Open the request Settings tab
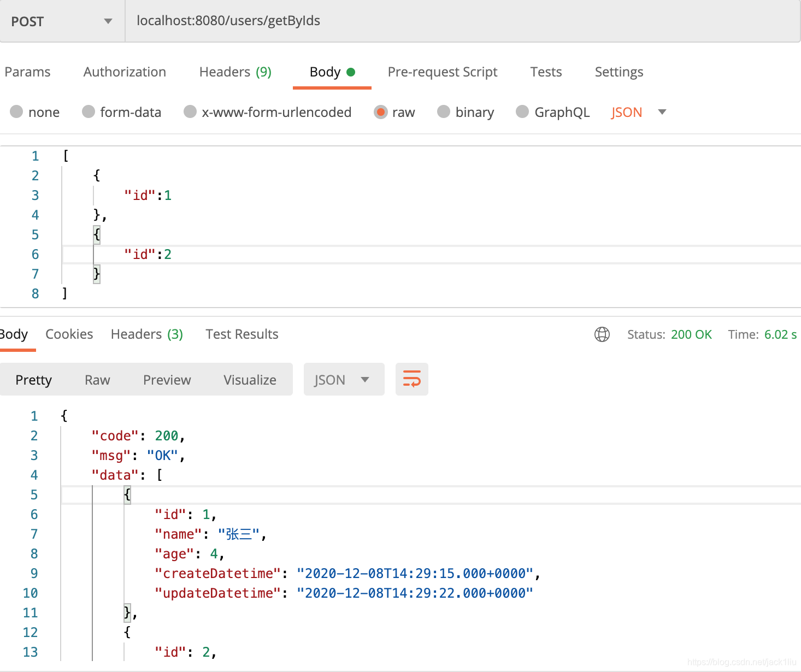801x672 pixels. pyautogui.click(x=619, y=72)
